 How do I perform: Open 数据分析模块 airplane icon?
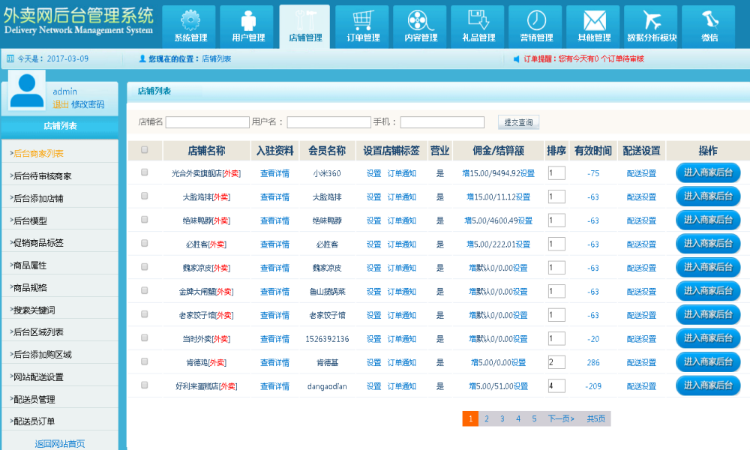click(x=652, y=22)
